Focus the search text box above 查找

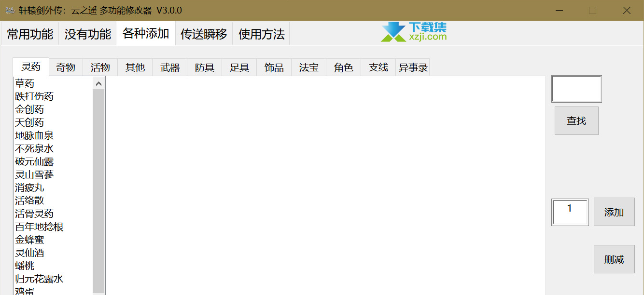click(x=576, y=89)
